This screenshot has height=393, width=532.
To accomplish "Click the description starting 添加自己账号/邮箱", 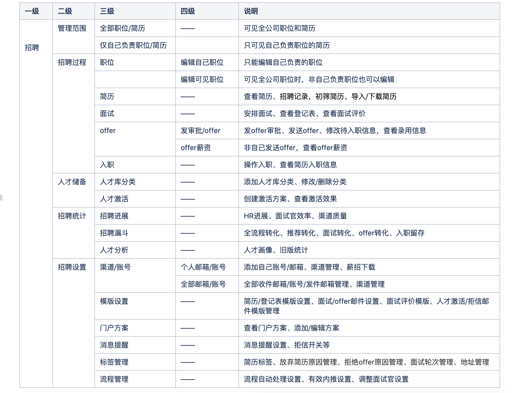I will point(310,267).
